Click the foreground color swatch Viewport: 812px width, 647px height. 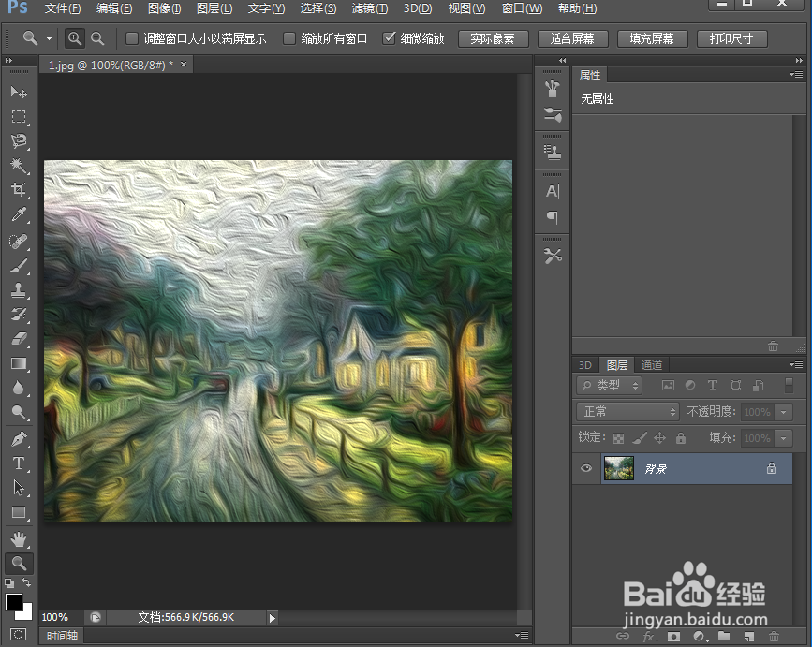point(13,602)
